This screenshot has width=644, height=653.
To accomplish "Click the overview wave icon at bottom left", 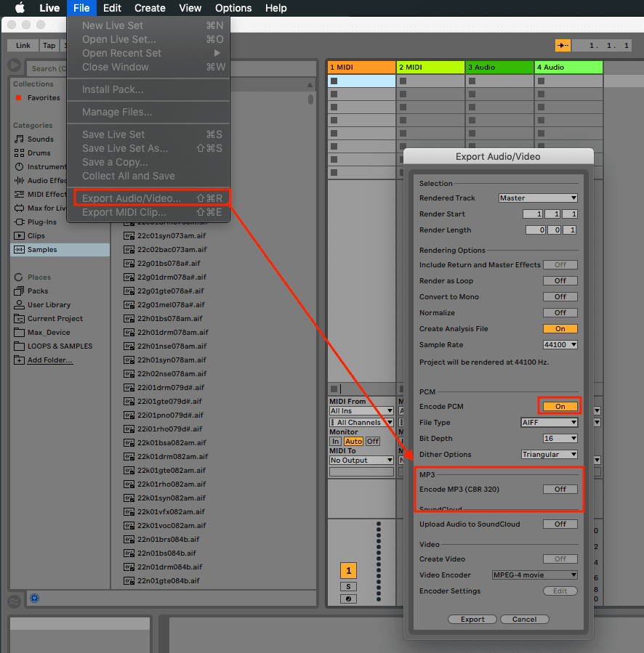I will point(14,601).
